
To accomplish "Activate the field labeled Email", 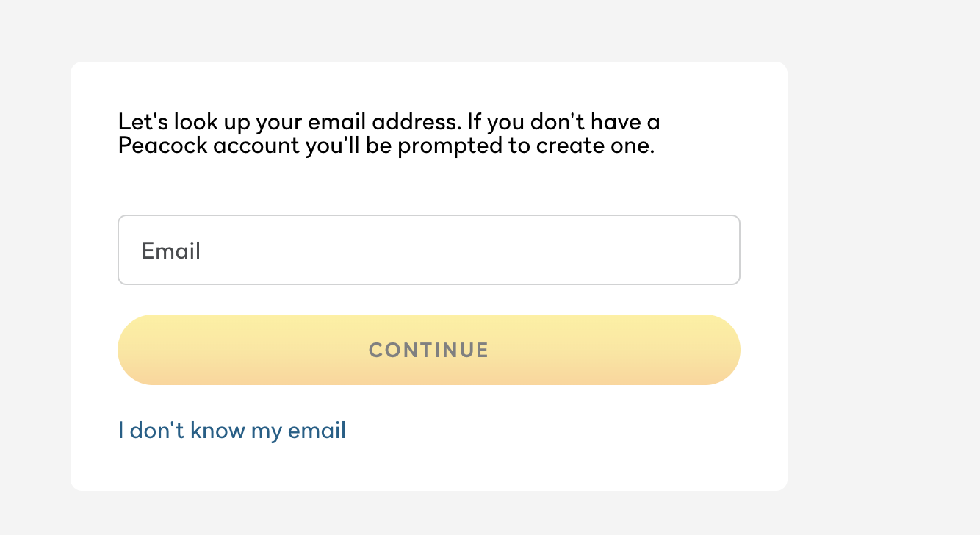I will (x=428, y=250).
